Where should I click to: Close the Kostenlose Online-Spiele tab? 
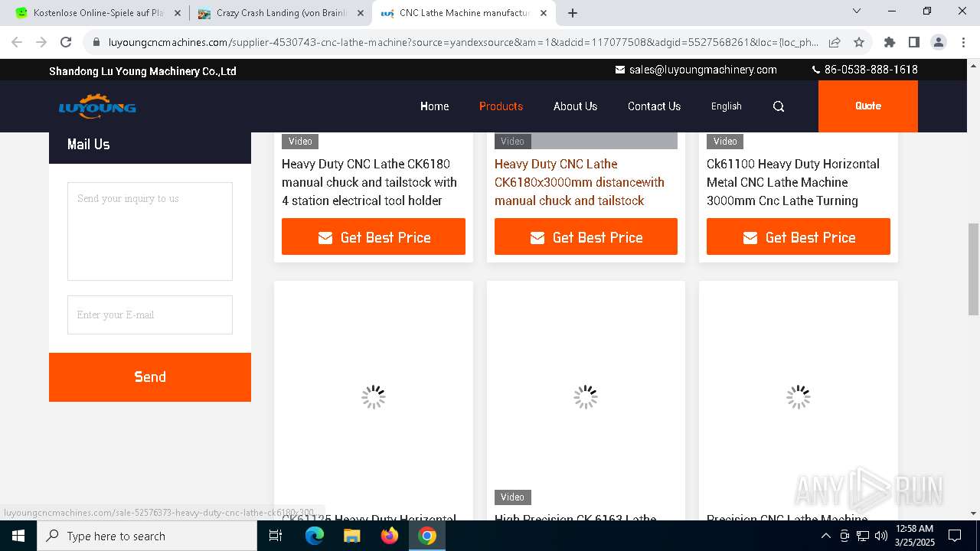(178, 13)
